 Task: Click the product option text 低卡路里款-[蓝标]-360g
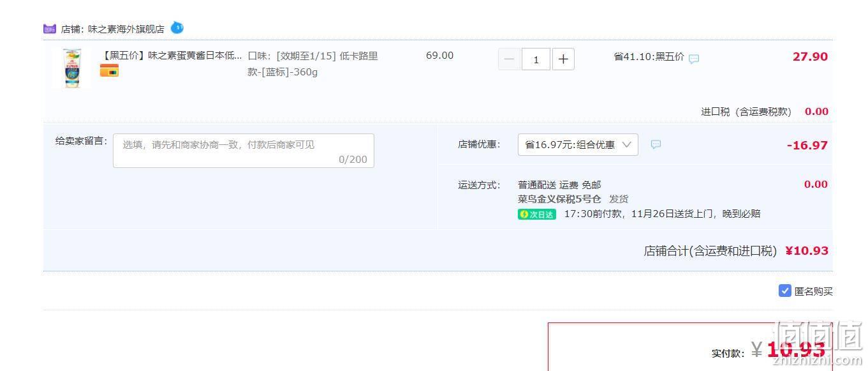tap(313, 64)
